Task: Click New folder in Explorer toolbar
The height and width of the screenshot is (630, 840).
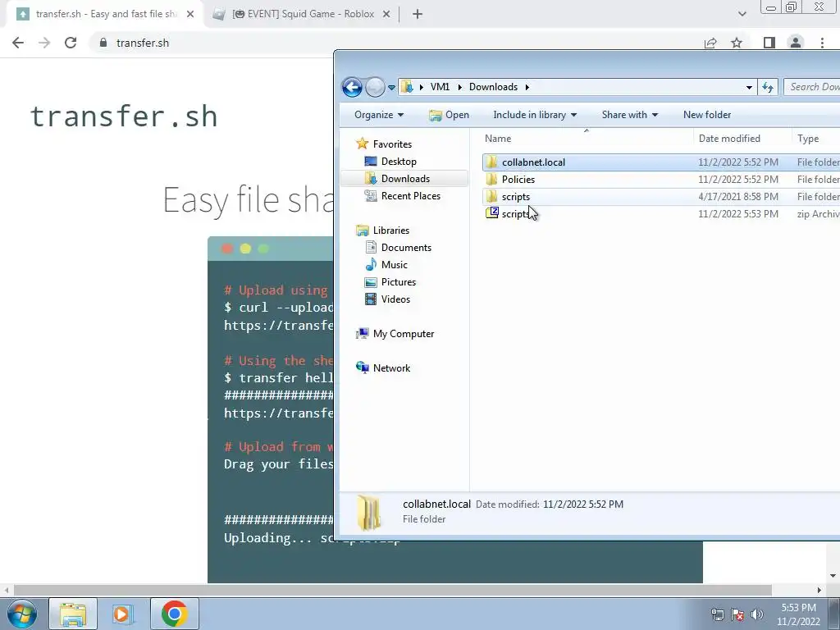Action: tap(707, 115)
